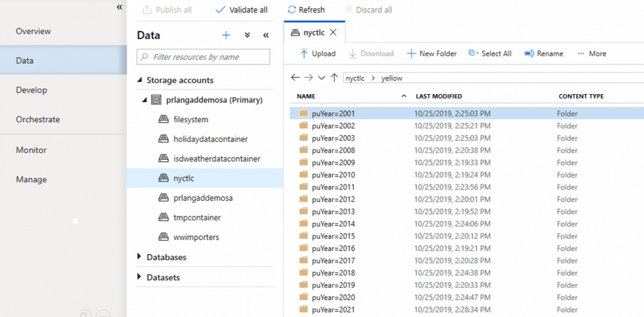Open the More options menu

point(592,54)
